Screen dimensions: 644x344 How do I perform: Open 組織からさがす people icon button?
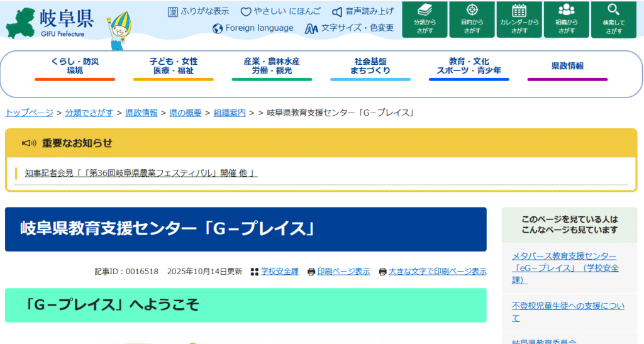(x=566, y=19)
